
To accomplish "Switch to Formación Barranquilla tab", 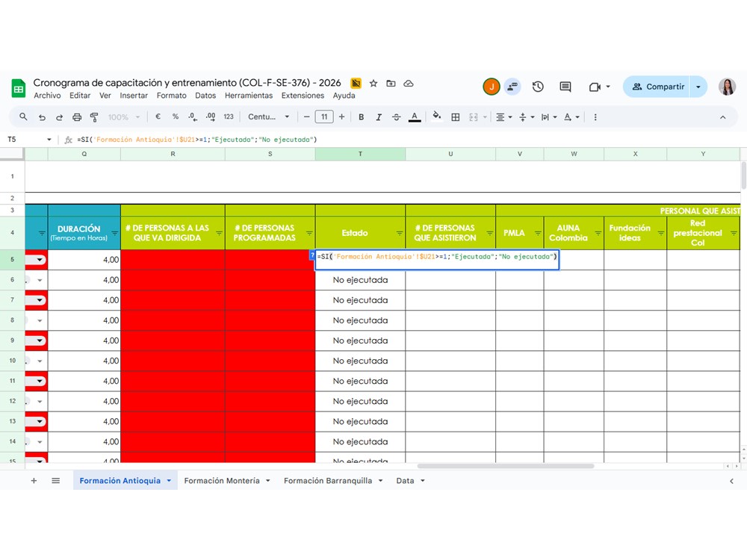I will click(328, 480).
